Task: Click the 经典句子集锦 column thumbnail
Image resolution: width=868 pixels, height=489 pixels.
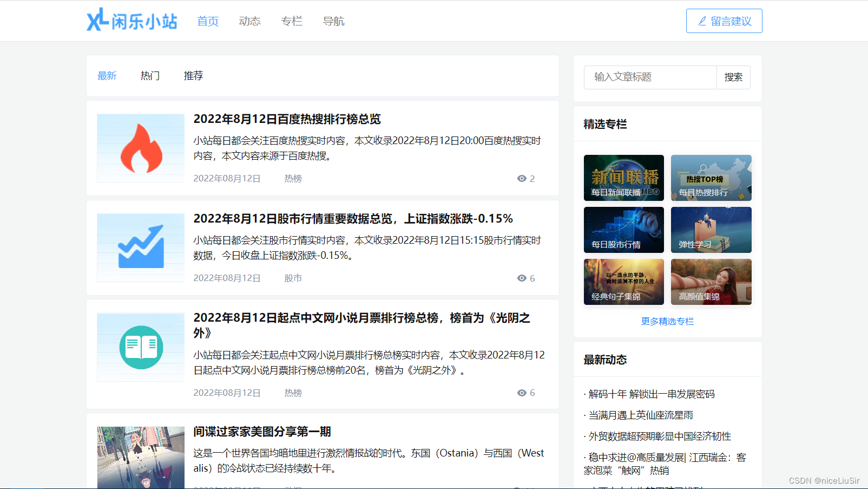Action: tap(623, 282)
